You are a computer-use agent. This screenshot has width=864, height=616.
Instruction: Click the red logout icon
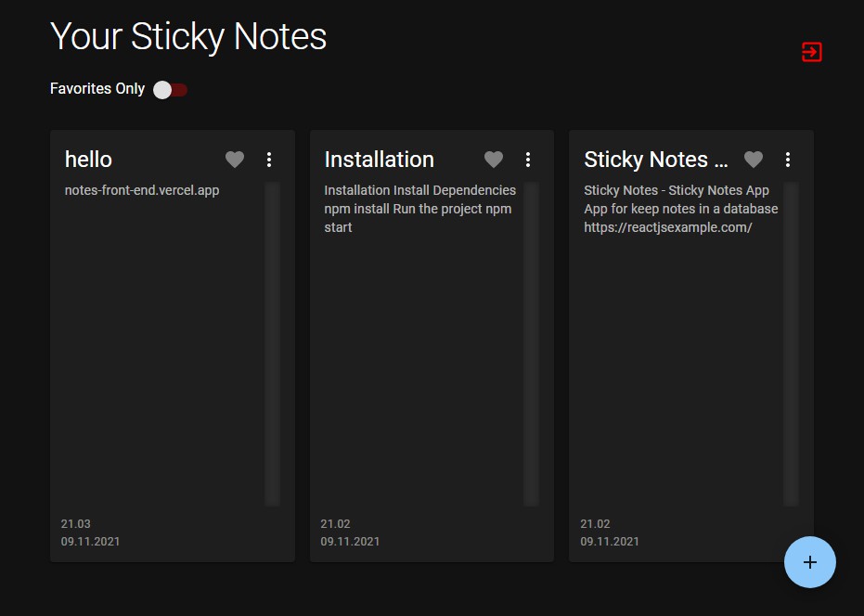coord(811,52)
